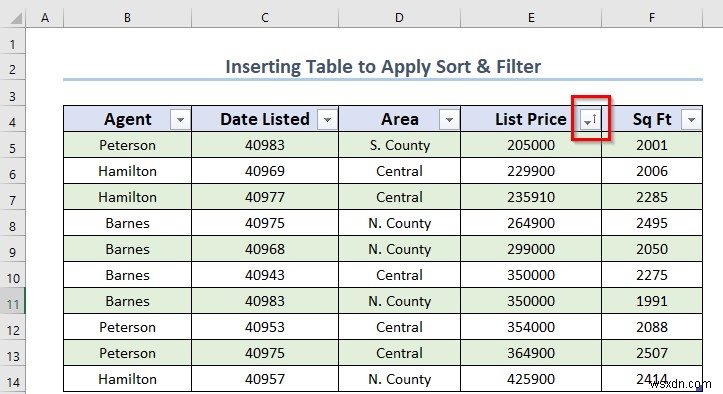Select column B header

click(x=127, y=18)
